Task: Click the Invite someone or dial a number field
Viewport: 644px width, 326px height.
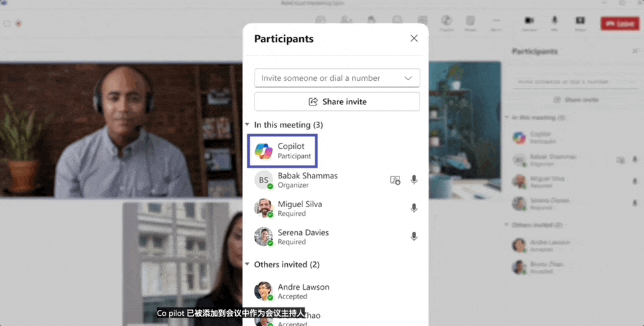Action: click(x=337, y=78)
